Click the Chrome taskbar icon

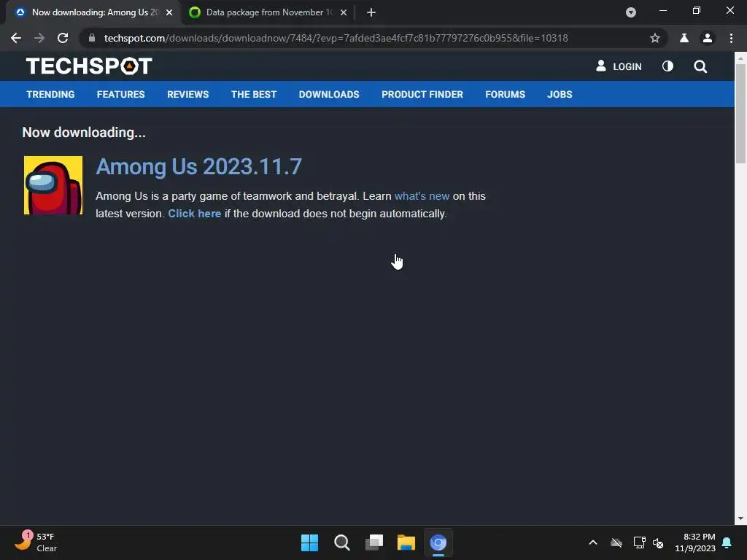(438, 542)
